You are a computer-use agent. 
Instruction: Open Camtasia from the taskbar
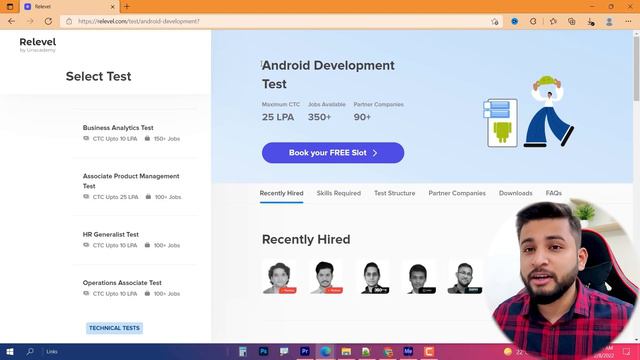point(429,351)
